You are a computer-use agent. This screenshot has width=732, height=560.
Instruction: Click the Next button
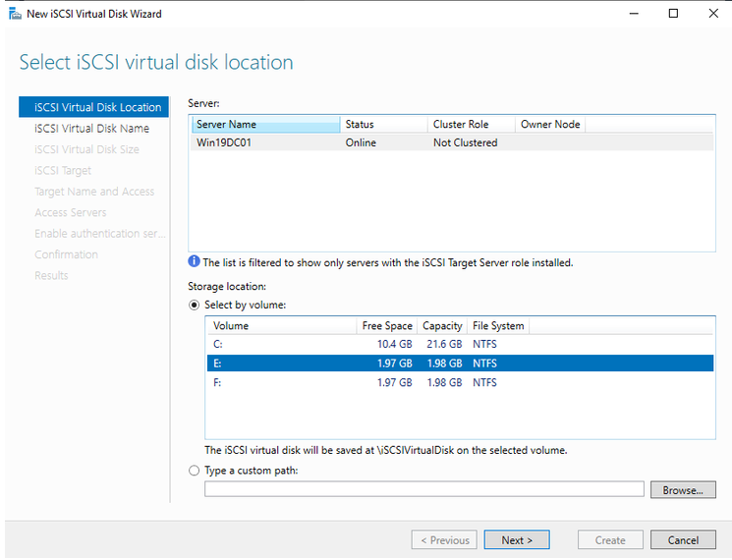pos(517,539)
